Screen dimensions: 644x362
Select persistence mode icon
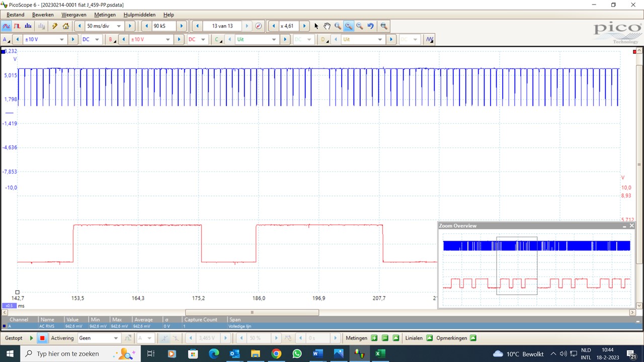pyautogui.click(x=17, y=26)
